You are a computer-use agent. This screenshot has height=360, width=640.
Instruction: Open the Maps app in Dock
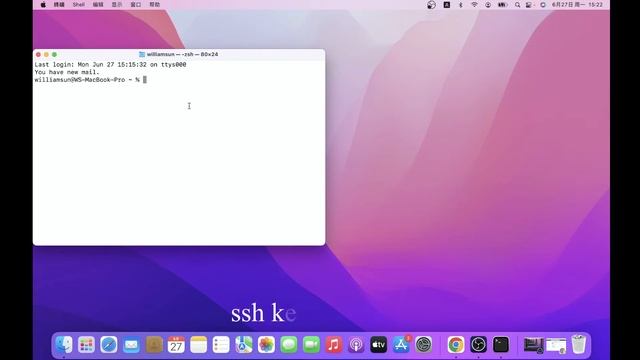244,345
